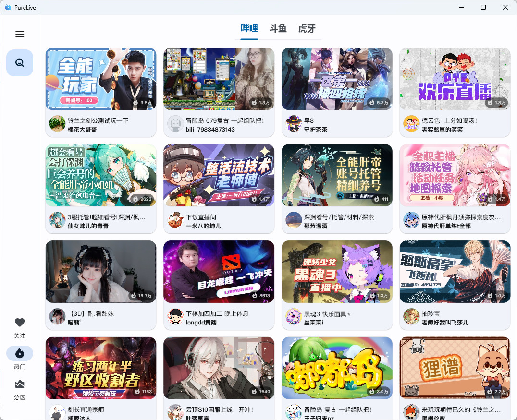Screen dimensions: 517x420
Task: Open 狸谱 stream thumbnail
Action: [455, 368]
